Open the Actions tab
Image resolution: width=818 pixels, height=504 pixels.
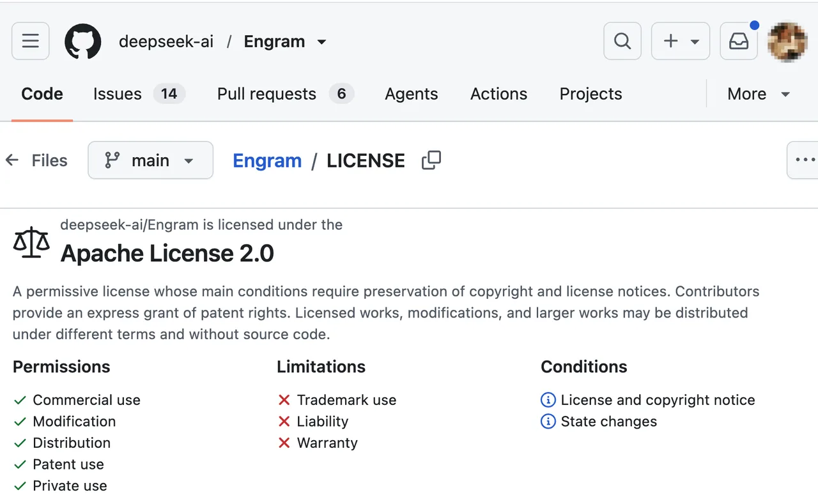tap(498, 94)
